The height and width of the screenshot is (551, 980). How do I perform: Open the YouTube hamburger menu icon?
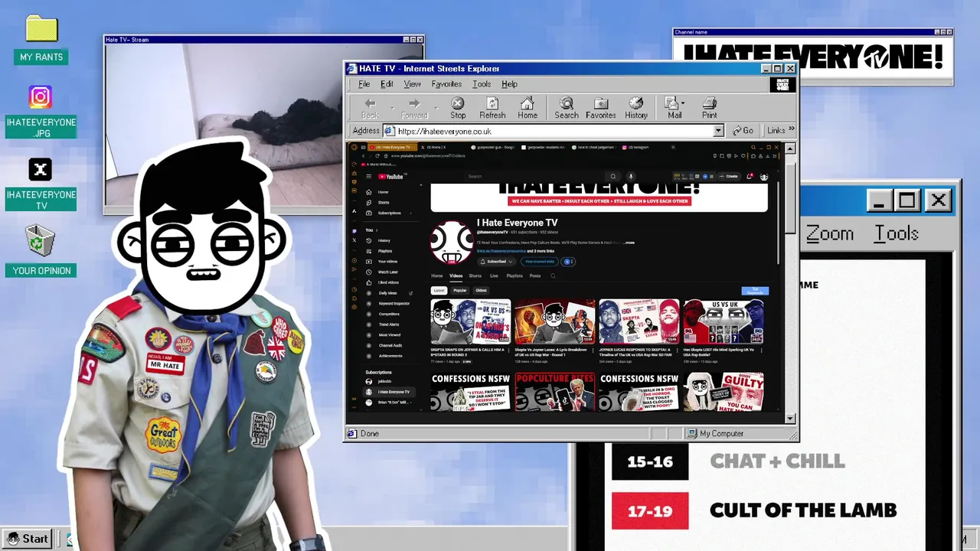(x=368, y=177)
